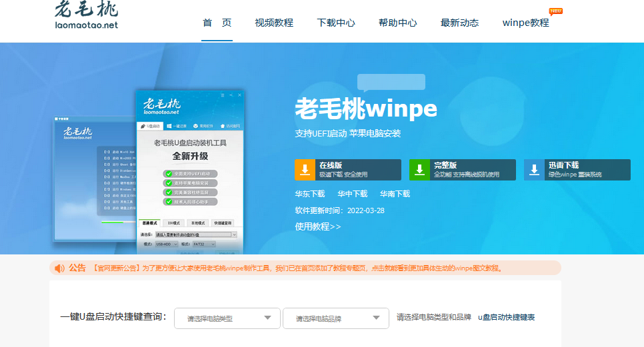Screen dimensions: 644x347
Task: Click the 公告 speaker icon
Action: (x=59, y=268)
